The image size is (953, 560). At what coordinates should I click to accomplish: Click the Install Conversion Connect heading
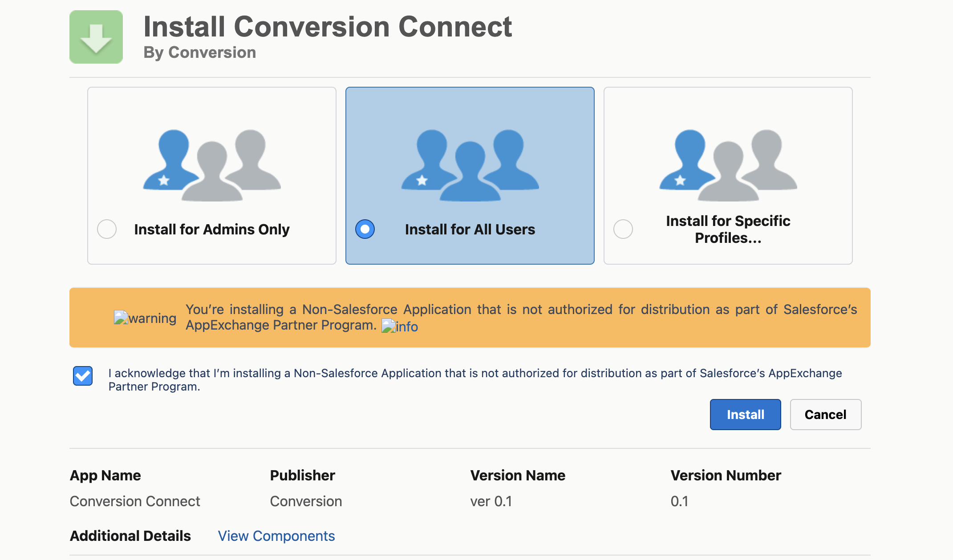click(328, 27)
